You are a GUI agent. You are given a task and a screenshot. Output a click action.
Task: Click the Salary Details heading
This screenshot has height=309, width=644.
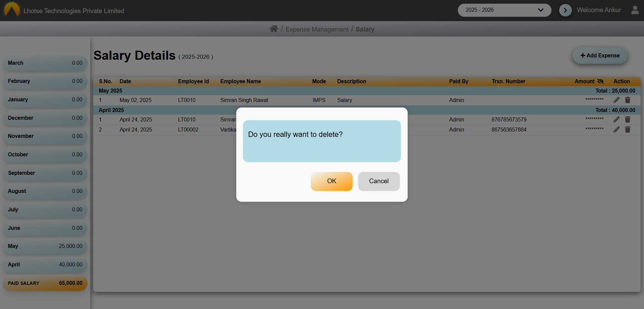(135, 55)
